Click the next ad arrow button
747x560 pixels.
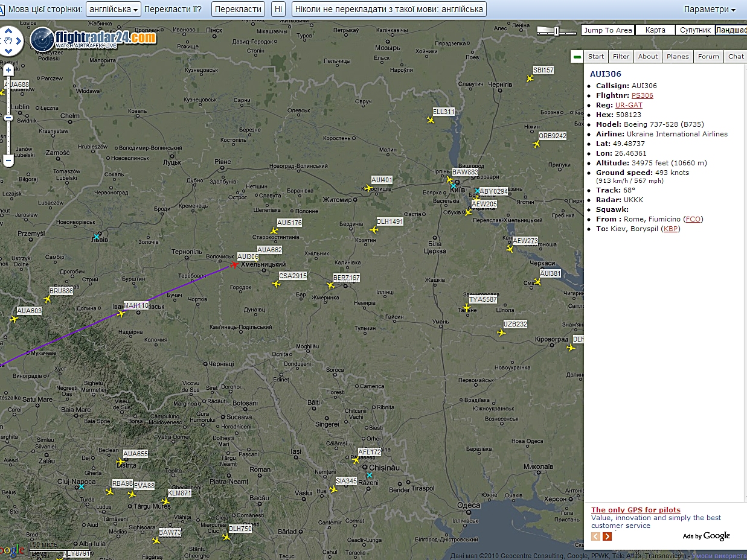coord(607,536)
